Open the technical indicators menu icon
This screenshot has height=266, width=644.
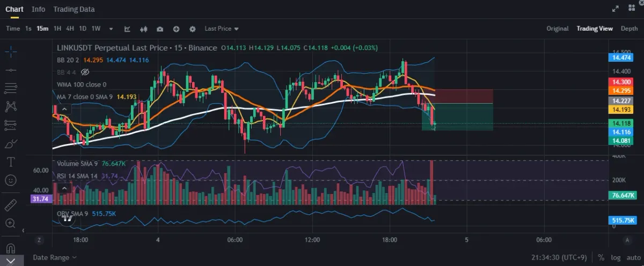coord(127,28)
